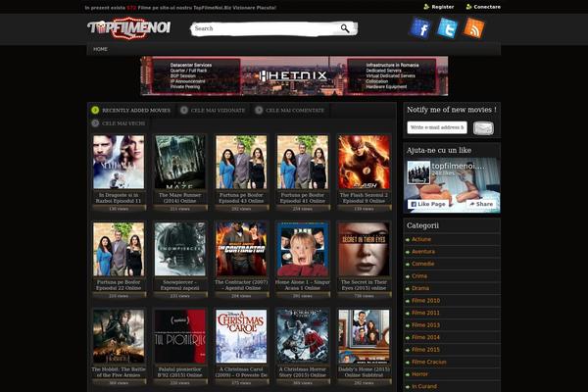Viewport: 588px width, 392px height.
Task: Click the TopFilmeNoi logo
Action: click(x=129, y=27)
